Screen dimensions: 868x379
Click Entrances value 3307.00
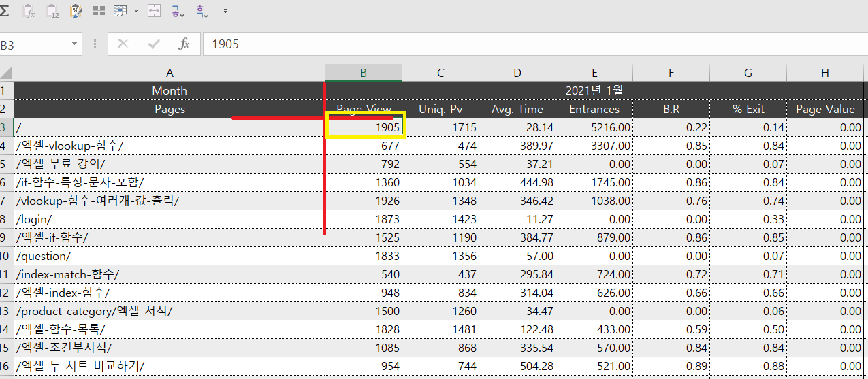tap(594, 146)
